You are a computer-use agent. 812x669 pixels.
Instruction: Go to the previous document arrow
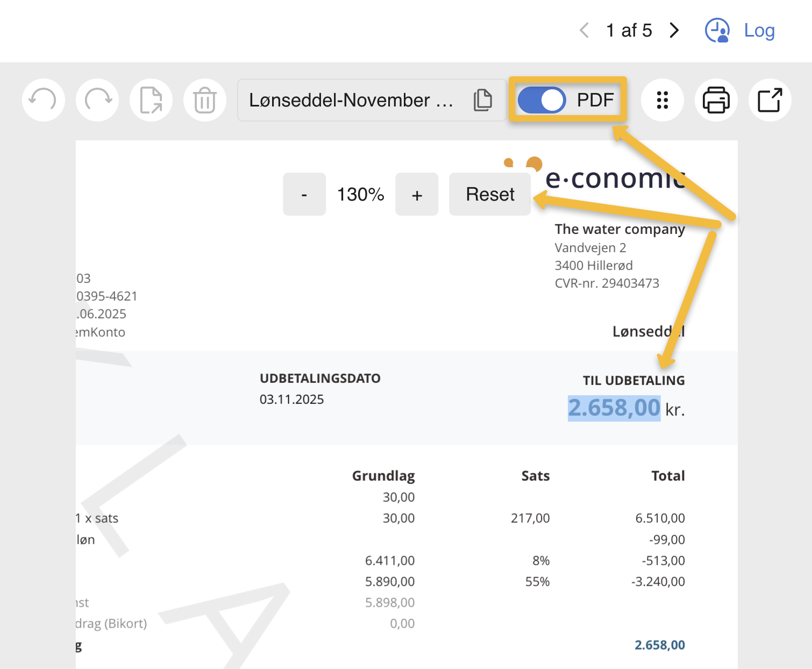coord(585,31)
